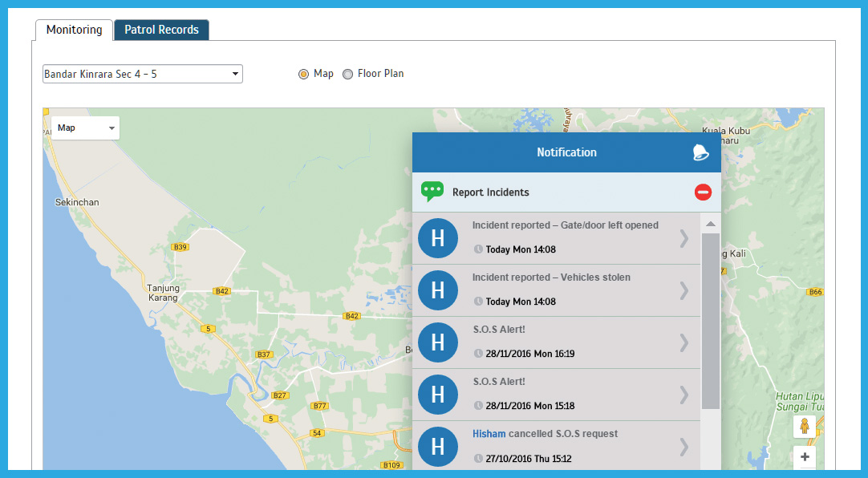
Task: Open the Vehicles stolen incident report
Action: [683, 290]
